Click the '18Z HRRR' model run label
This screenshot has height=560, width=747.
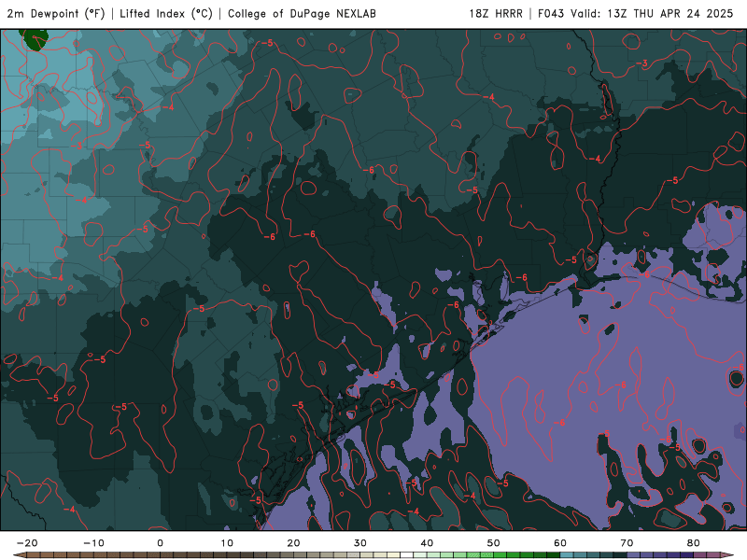(496, 13)
